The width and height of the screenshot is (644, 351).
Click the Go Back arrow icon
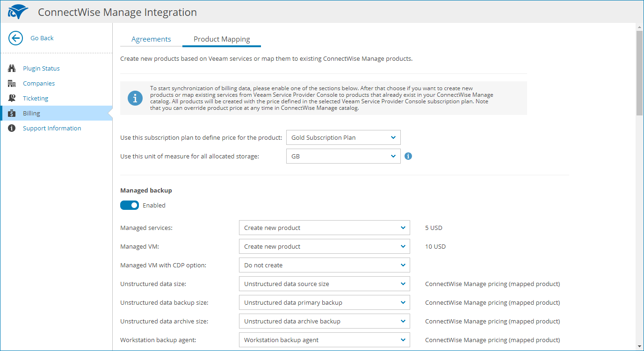(x=16, y=38)
